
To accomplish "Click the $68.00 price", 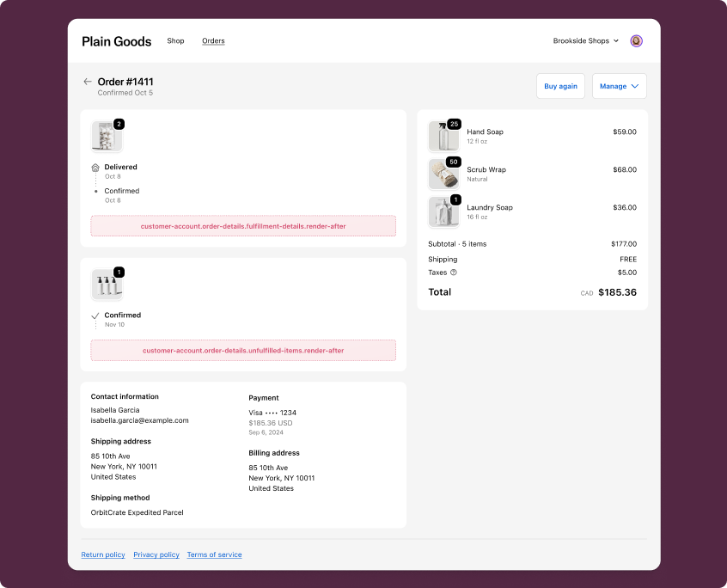I will (x=625, y=169).
